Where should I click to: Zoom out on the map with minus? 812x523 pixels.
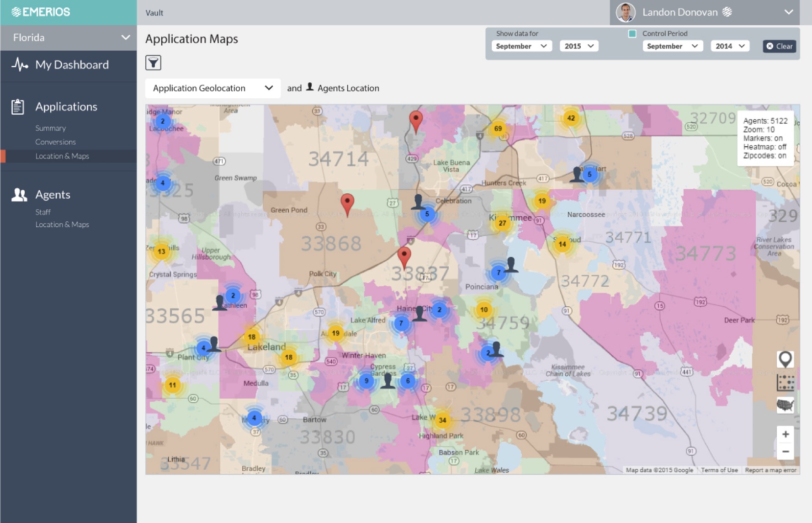[x=785, y=452]
